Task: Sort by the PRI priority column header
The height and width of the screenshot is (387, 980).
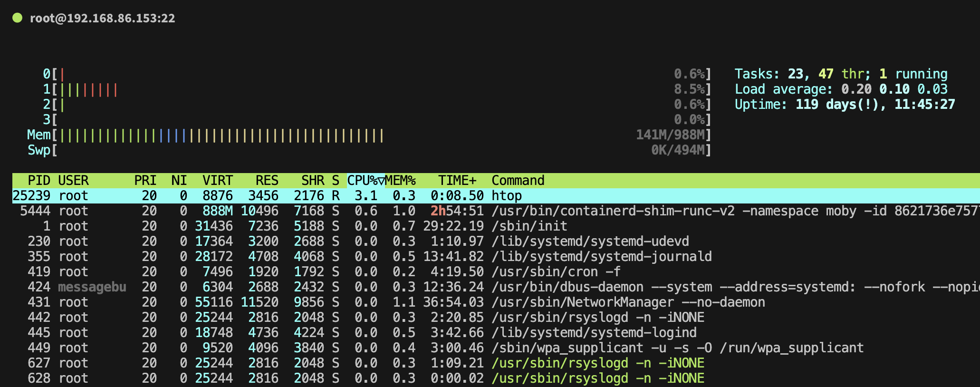Action: [145, 180]
